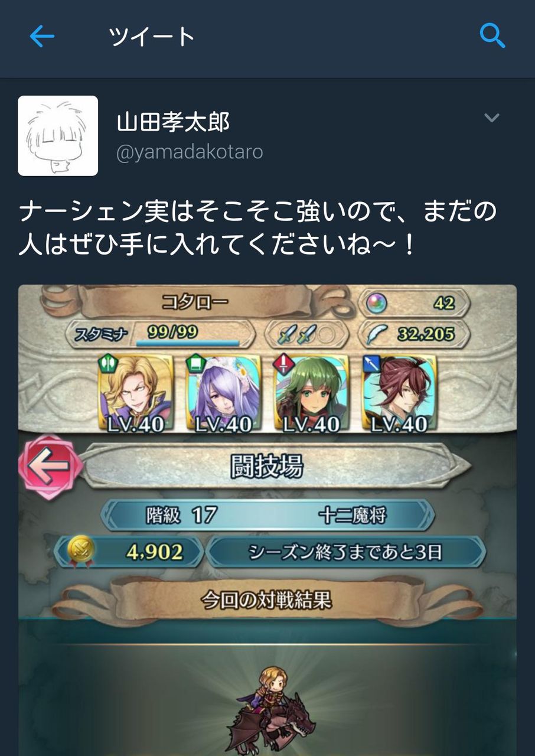
Task: Select the red-haired LV.40 hero portrait
Action: (x=399, y=393)
